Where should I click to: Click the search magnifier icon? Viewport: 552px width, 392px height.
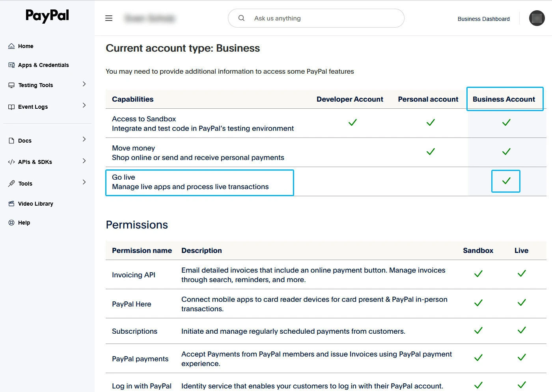click(241, 18)
